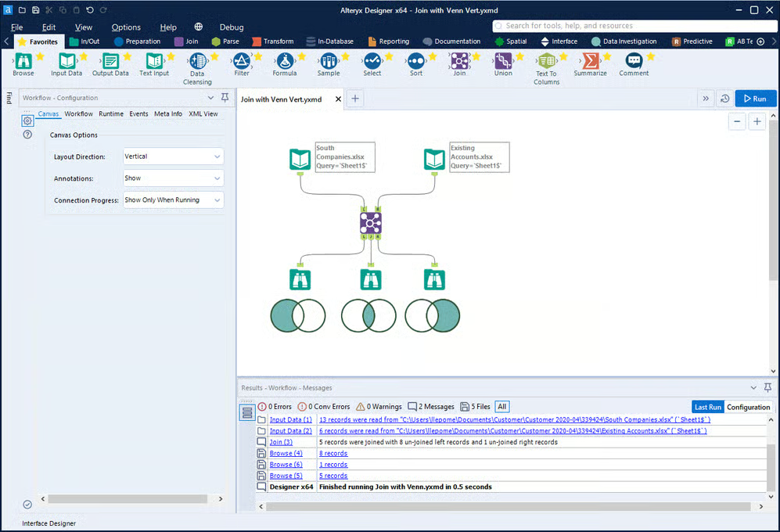Image resolution: width=780 pixels, height=532 pixels.
Task: Select the Formula tool icon
Action: pyautogui.click(x=285, y=61)
